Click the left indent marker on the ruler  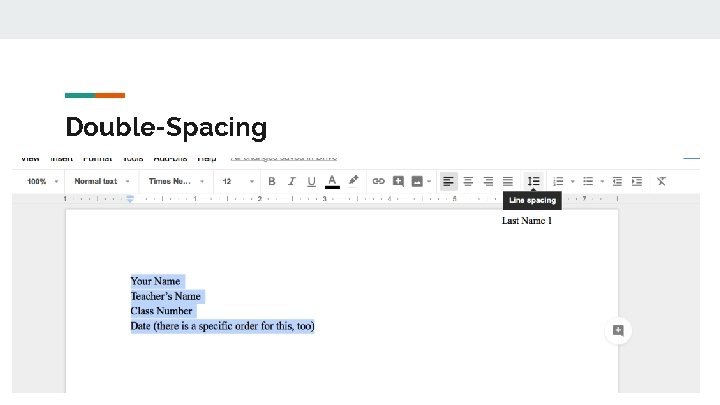tap(130, 199)
